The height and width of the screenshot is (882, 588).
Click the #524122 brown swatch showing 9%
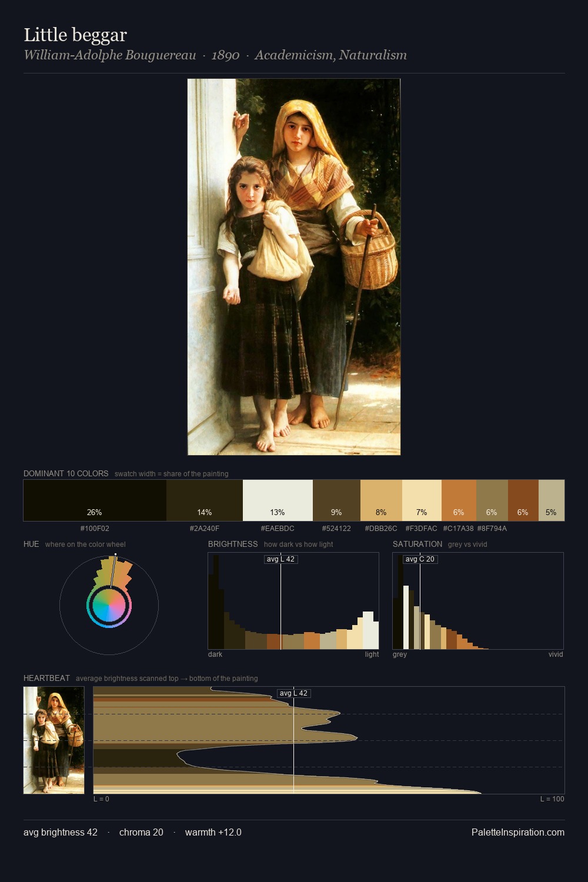click(x=336, y=500)
